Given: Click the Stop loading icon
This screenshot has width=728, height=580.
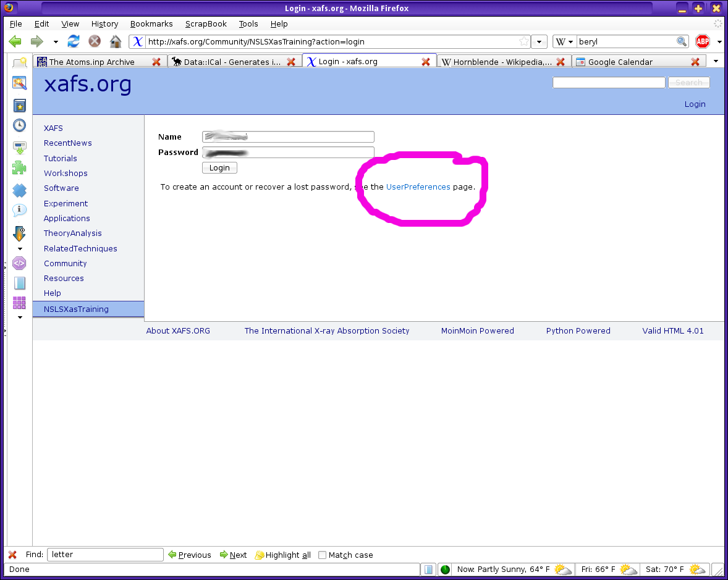Looking at the screenshot, I should pyautogui.click(x=95, y=42).
